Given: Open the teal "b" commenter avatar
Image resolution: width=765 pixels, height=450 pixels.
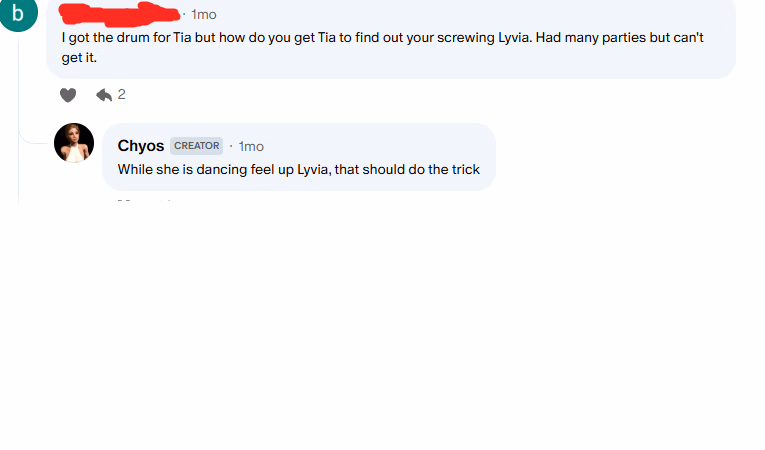Looking at the screenshot, I should tap(17, 14).
